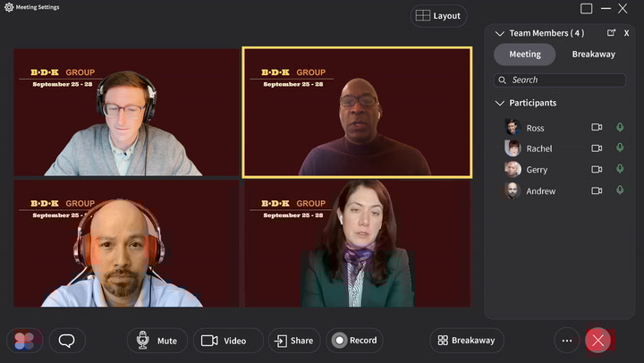Toggle Gerry's camera icon
This screenshot has height=363, width=644.
[597, 169]
